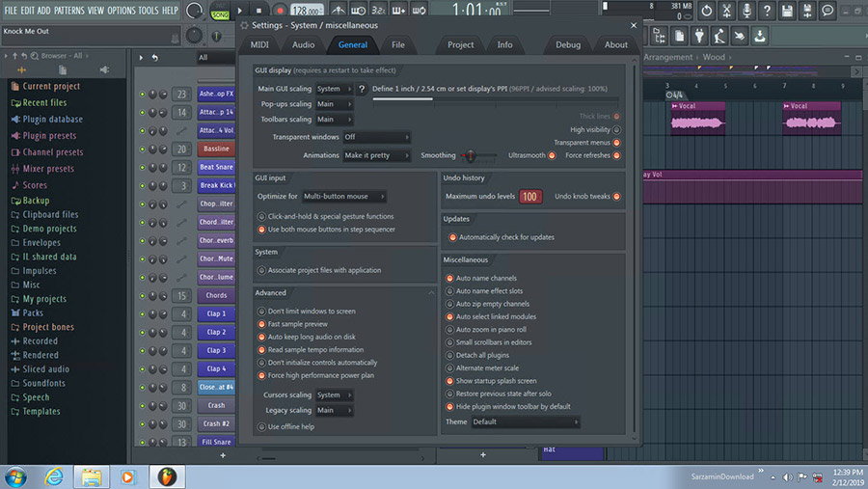Click the question mark beside Main GUI scaling
This screenshot has width=868, height=489.
362,89
